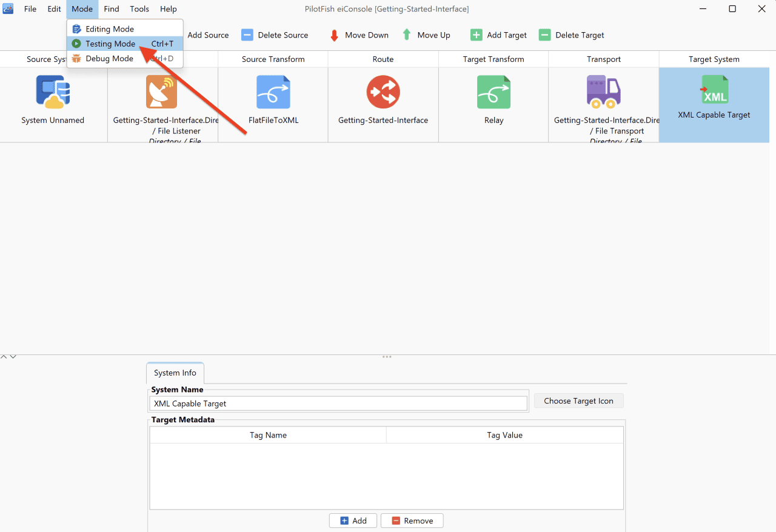
Task: Click the Add Source toolbar label
Action: pos(208,35)
